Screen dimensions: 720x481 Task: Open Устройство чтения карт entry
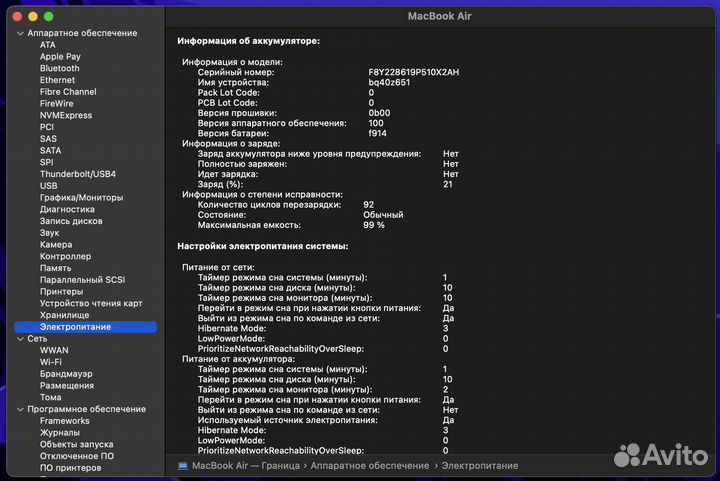(x=91, y=303)
